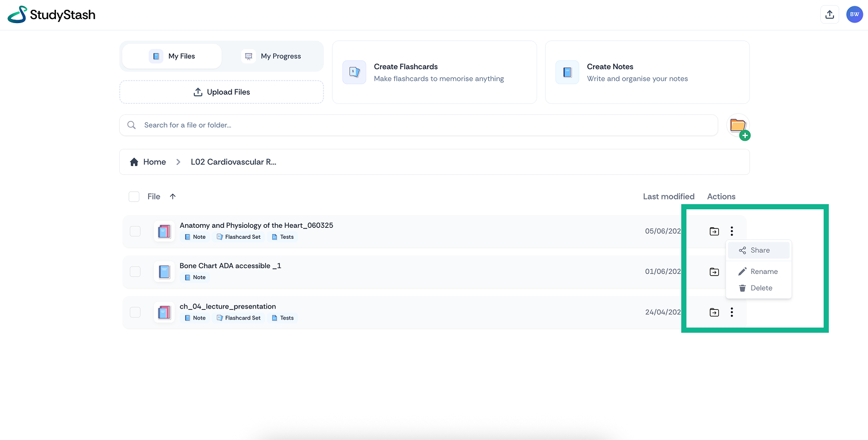The image size is (868, 440).
Task: Check the ch_04_lecture_presentation checkbox
Action: (135, 313)
